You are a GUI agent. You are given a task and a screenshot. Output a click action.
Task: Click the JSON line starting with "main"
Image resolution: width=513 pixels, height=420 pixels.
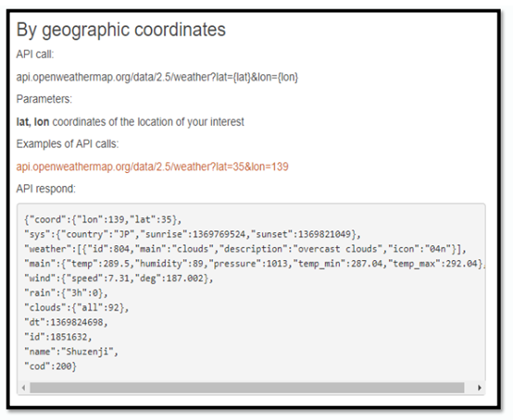click(255, 264)
